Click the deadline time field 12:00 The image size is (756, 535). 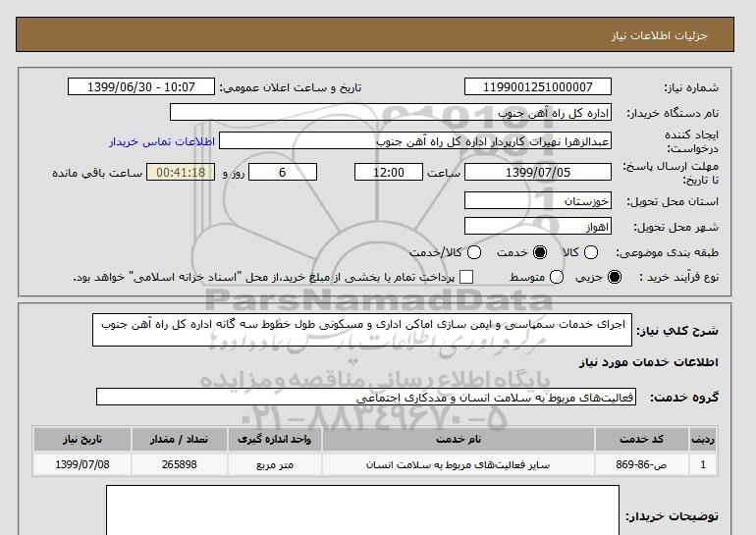point(389,172)
